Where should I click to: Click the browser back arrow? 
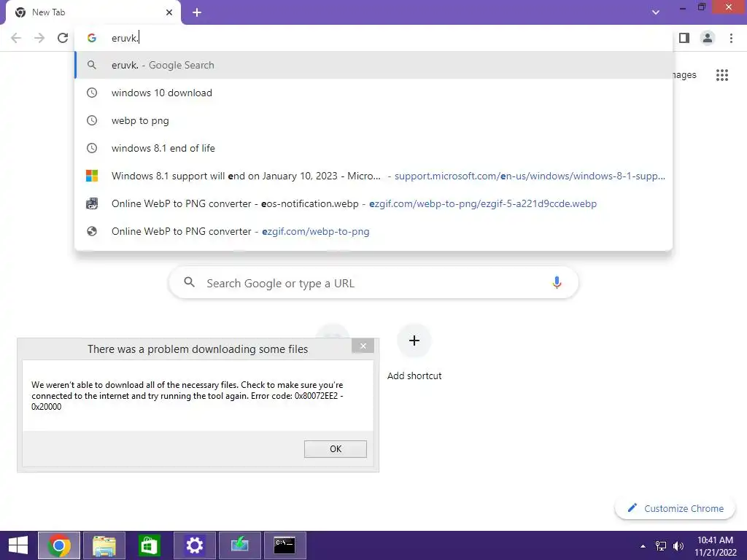point(16,38)
